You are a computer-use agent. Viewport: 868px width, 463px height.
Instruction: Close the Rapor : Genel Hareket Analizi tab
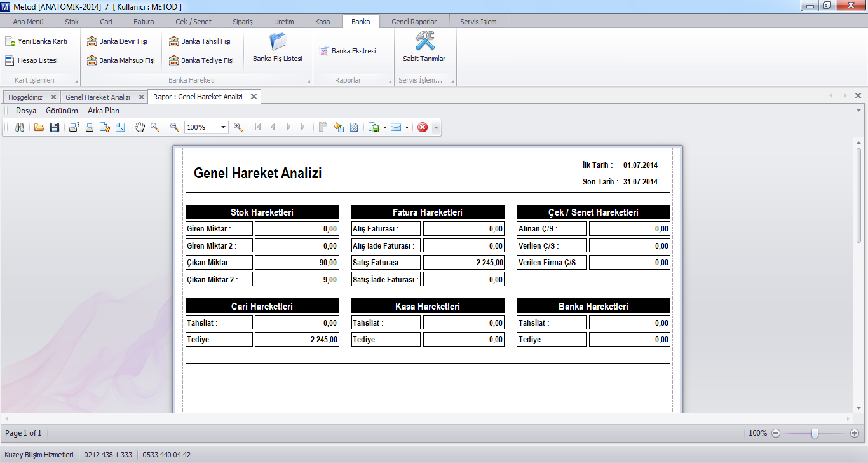(x=254, y=97)
